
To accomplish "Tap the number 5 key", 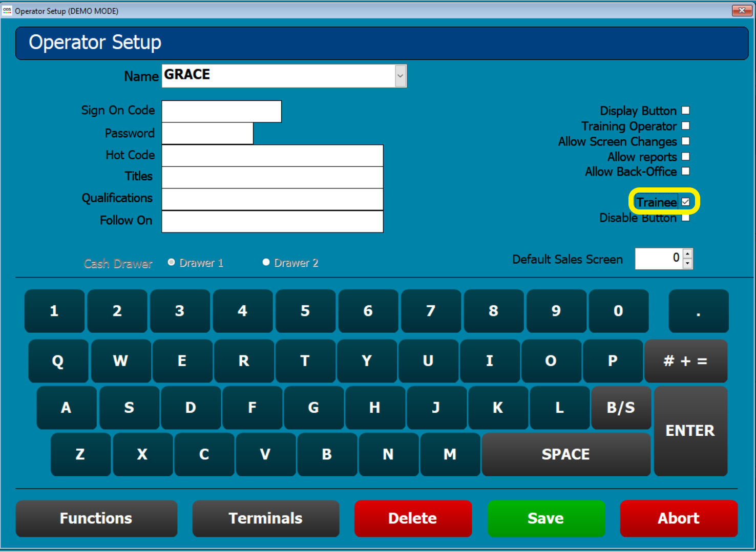I will pyautogui.click(x=305, y=311).
